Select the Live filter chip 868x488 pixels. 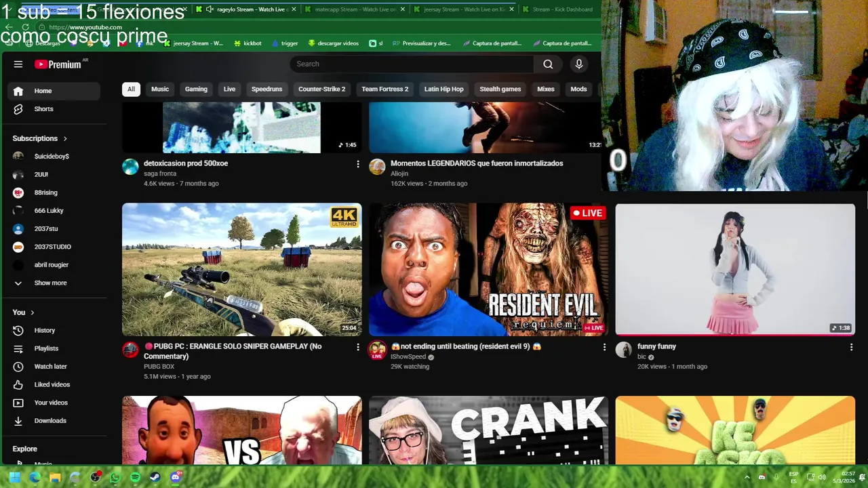coord(230,89)
